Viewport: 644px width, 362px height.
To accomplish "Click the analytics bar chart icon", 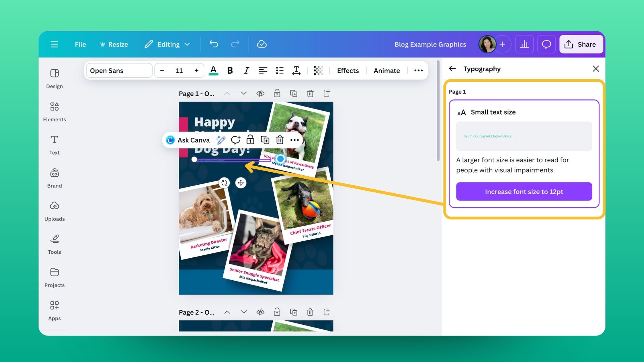I will (524, 44).
